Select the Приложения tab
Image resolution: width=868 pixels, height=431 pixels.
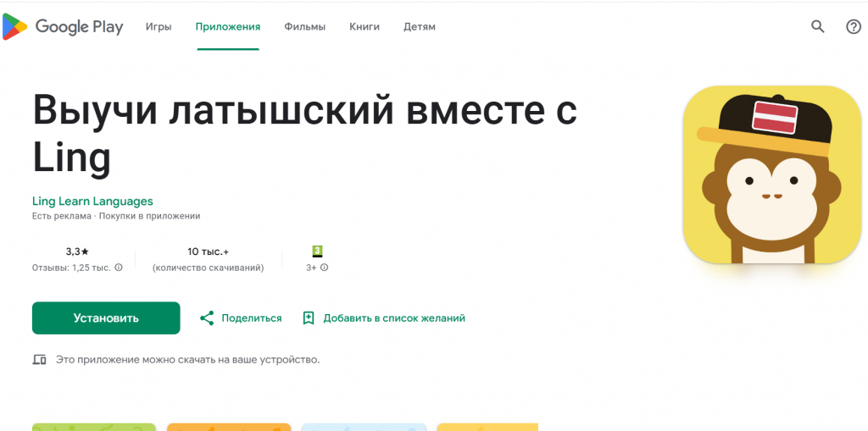[x=227, y=26]
